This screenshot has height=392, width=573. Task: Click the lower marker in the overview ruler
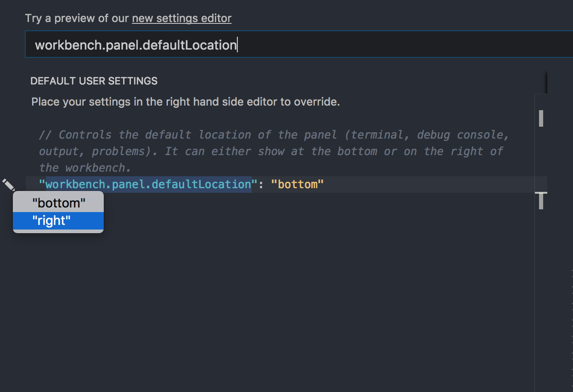(541, 200)
